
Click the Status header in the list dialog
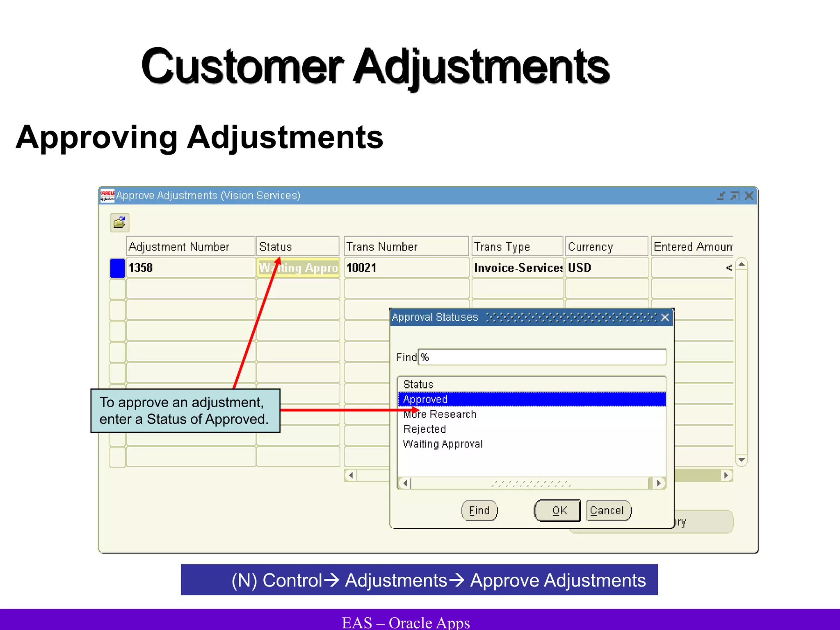pyautogui.click(x=532, y=384)
